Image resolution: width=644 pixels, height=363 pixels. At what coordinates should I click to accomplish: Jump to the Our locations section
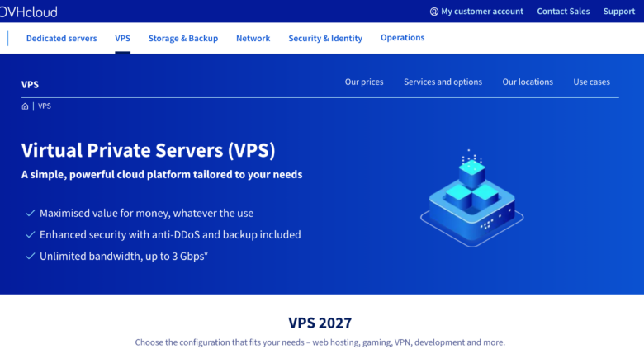tap(528, 82)
